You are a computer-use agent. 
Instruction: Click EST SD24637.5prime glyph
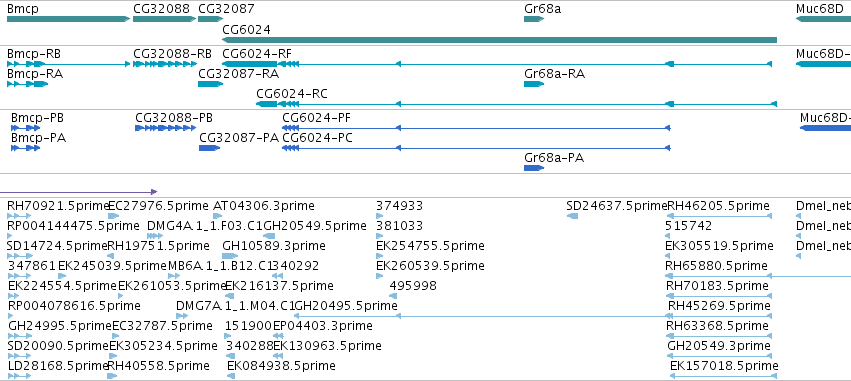(572, 216)
